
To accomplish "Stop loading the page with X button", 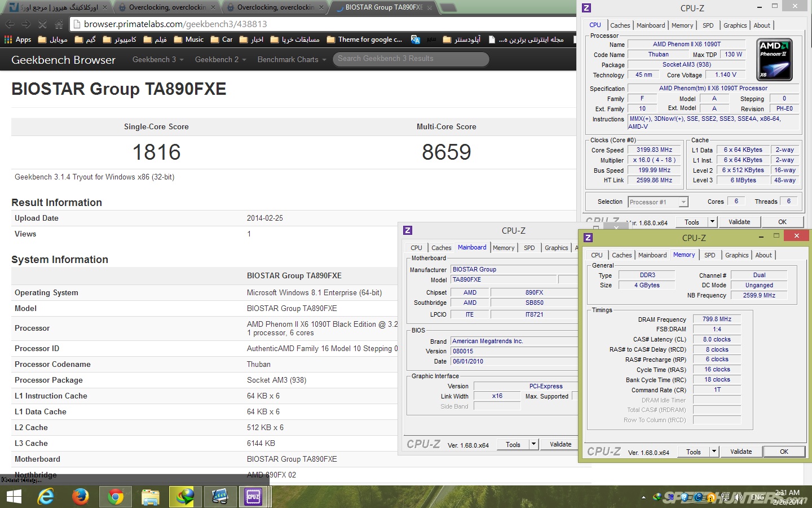I will click(42, 24).
